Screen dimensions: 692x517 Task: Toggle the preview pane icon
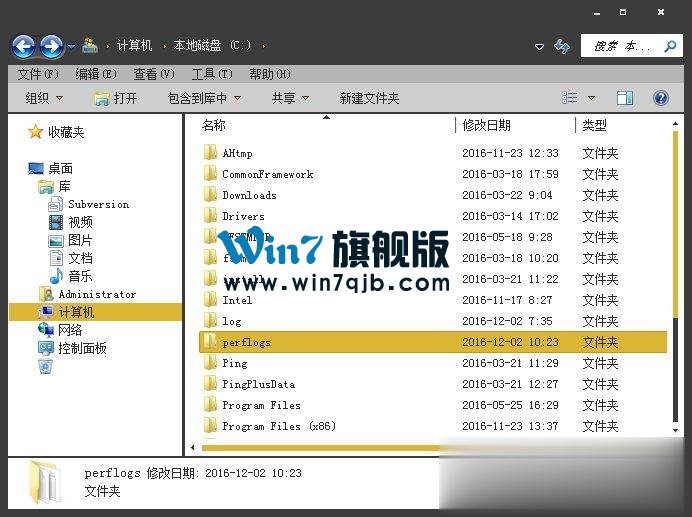point(625,98)
